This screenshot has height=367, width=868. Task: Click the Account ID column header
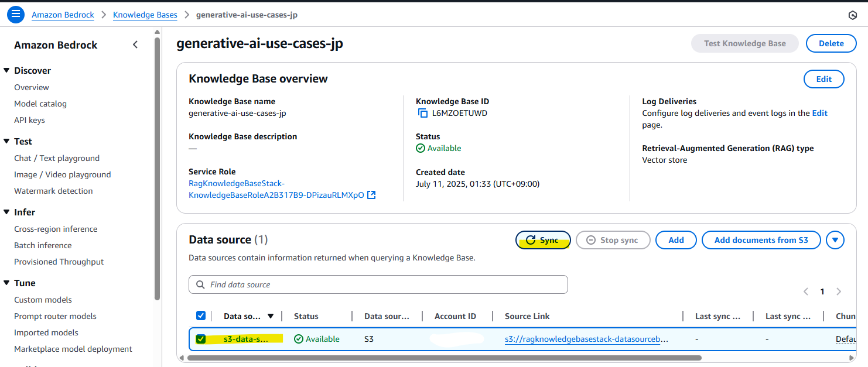(455, 316)
